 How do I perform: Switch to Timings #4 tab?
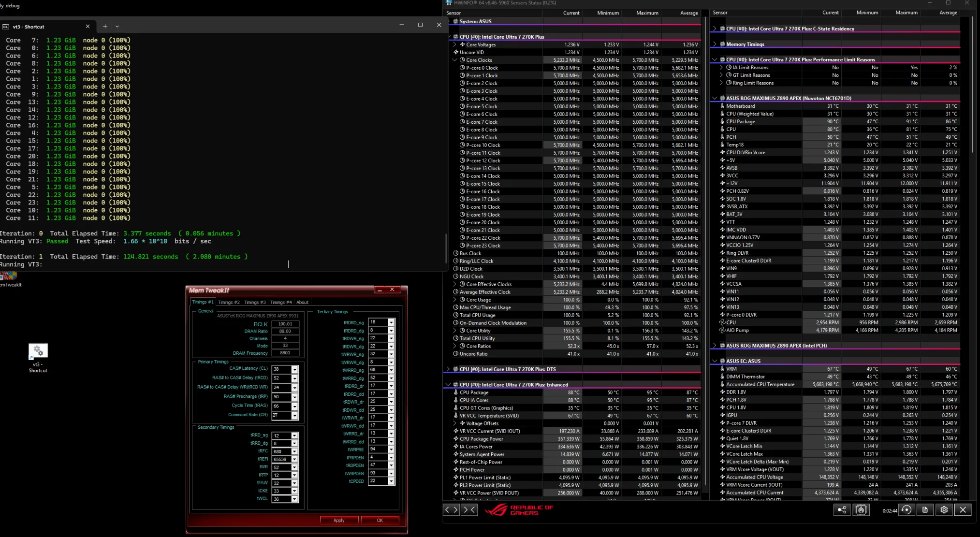(x=281, y=302)
